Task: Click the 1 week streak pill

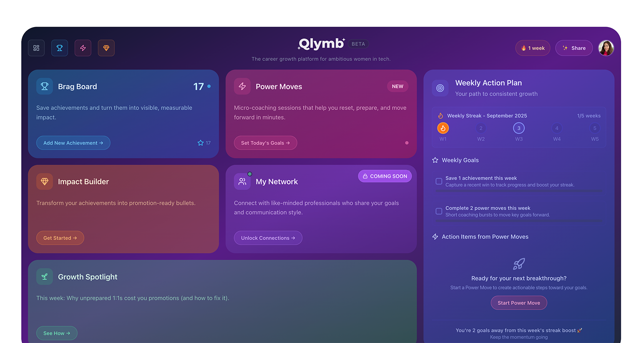Action: [x=533, y=48]
